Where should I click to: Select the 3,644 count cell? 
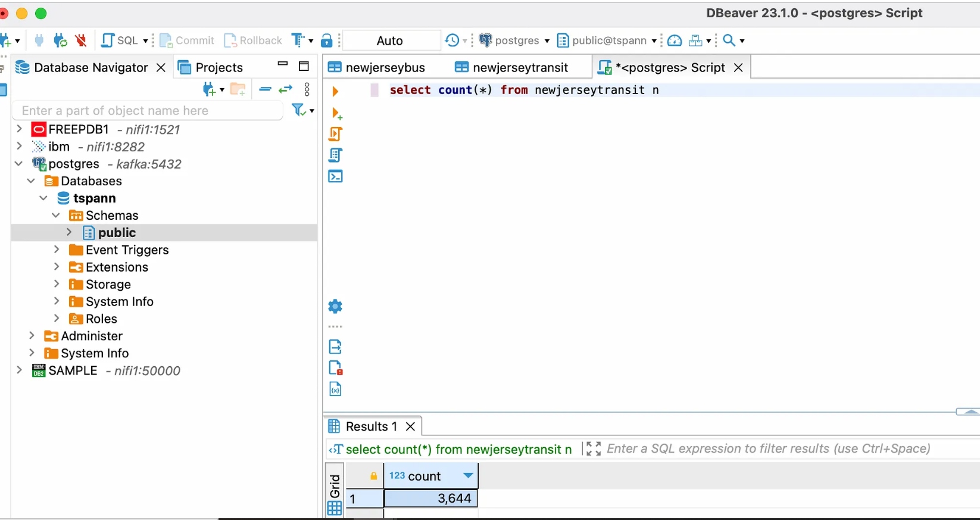430,499
